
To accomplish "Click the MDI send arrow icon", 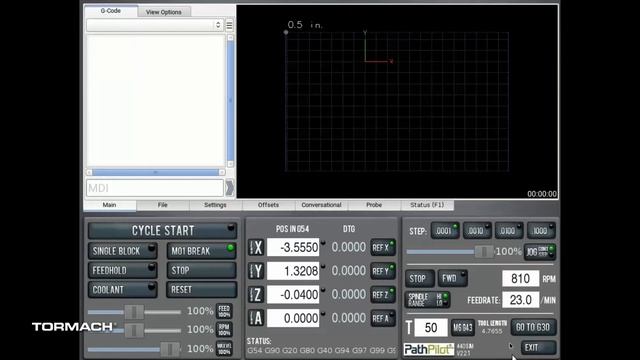I will click(x=229, y=188).
